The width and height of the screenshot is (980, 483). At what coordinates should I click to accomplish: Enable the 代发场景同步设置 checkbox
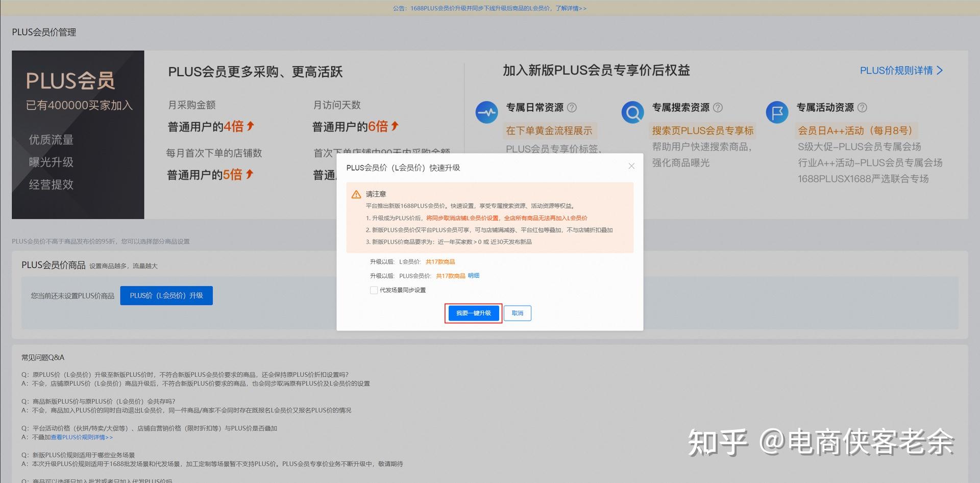[374, 290]
